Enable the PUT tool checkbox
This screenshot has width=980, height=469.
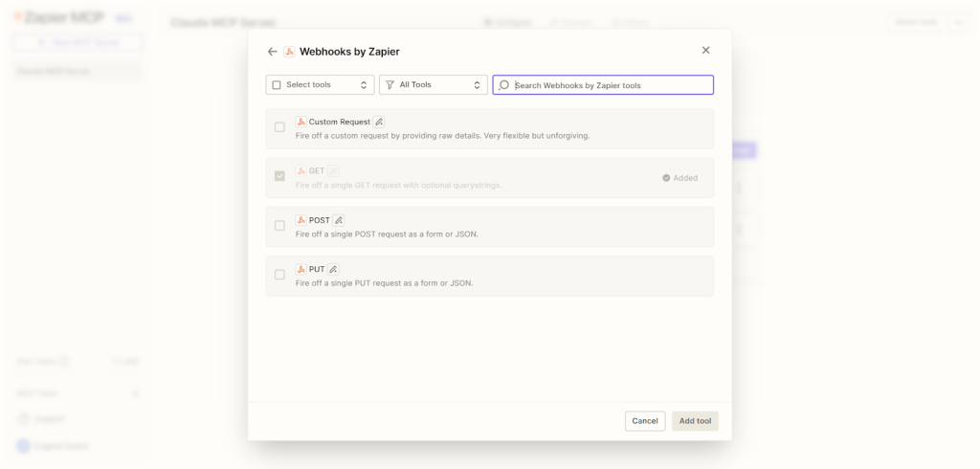coord(279,275)
